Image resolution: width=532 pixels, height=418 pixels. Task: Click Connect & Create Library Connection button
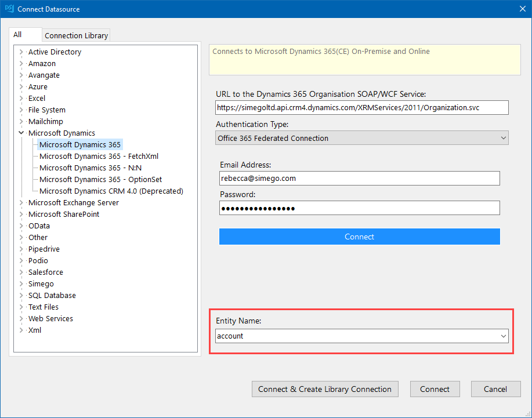[325, 389]
